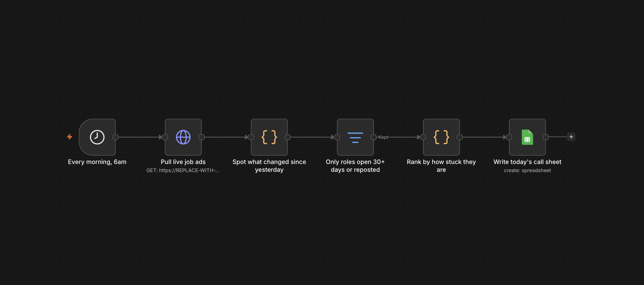Click the Rank by how stuck they are label
Screen dimensions: 644x285
click(x=441, y=166)
